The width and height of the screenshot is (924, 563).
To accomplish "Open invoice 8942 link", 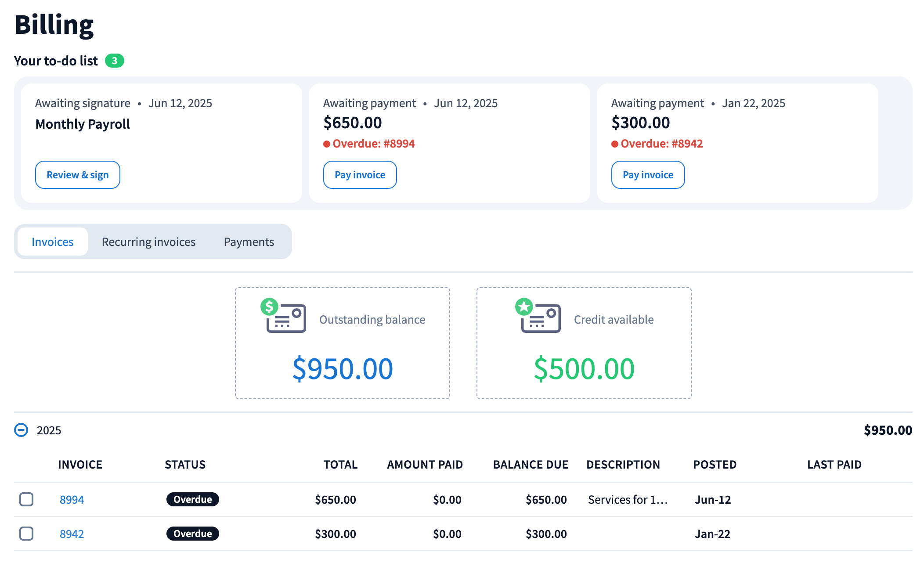I will click(72, 534).
